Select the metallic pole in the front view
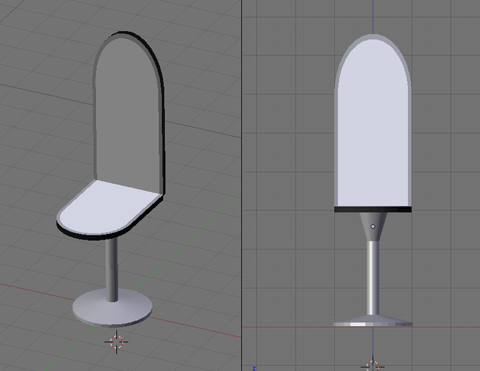 [373, 278]
